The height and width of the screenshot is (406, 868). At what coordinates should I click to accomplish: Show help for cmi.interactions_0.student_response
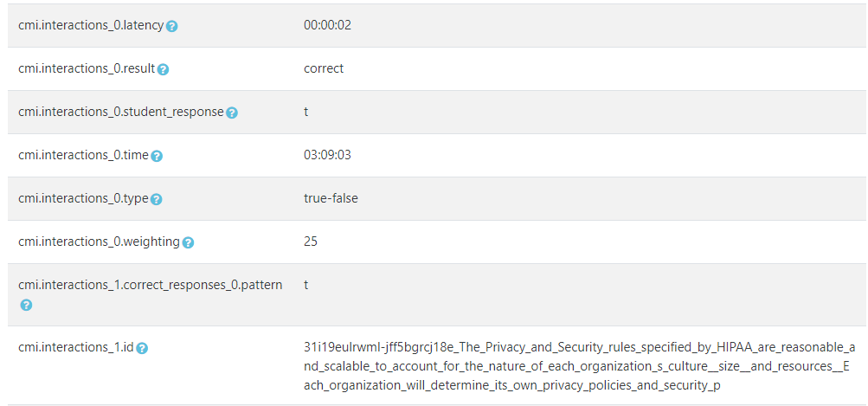[232, 113]
